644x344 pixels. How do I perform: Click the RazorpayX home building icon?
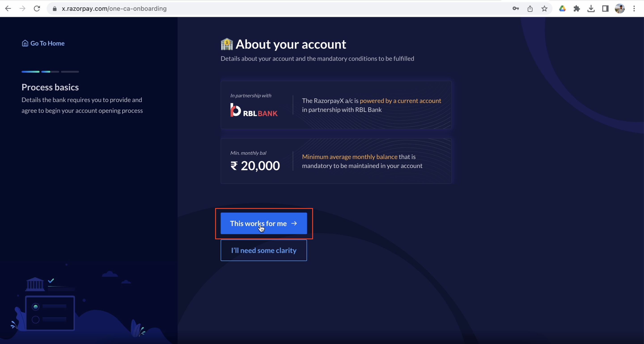(25, 43)
